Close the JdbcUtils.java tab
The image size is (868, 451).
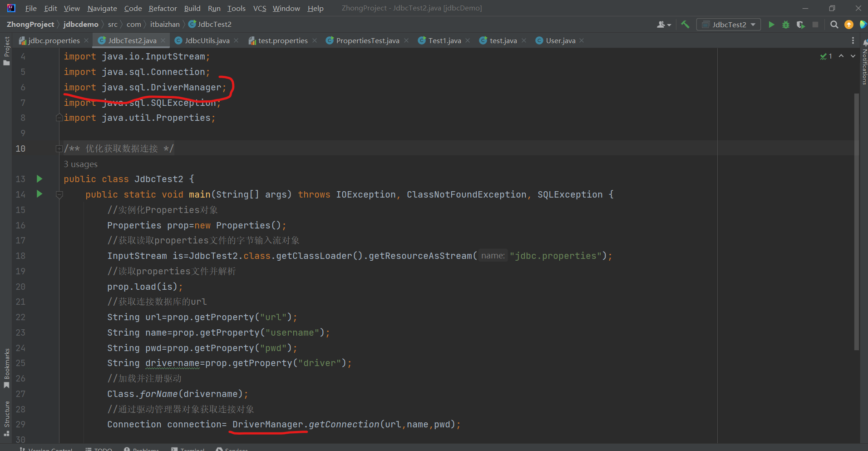(x=236, y=40)
